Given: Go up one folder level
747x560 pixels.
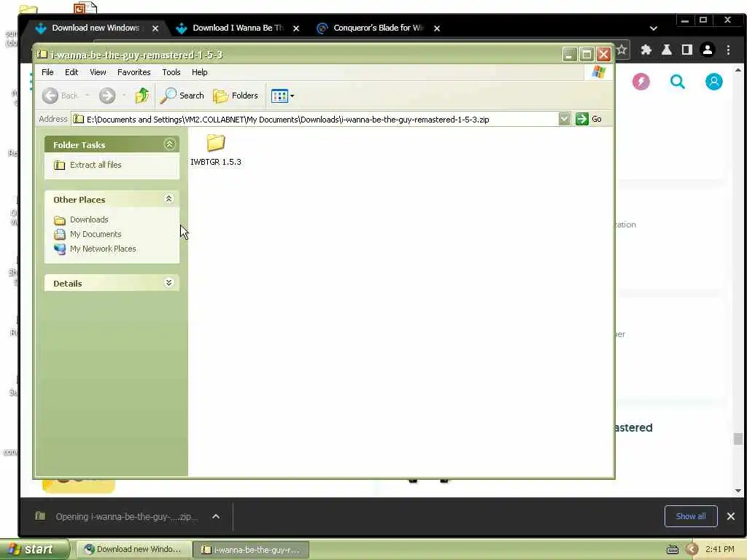Looking at the screenshot, I should click(142, 96).
